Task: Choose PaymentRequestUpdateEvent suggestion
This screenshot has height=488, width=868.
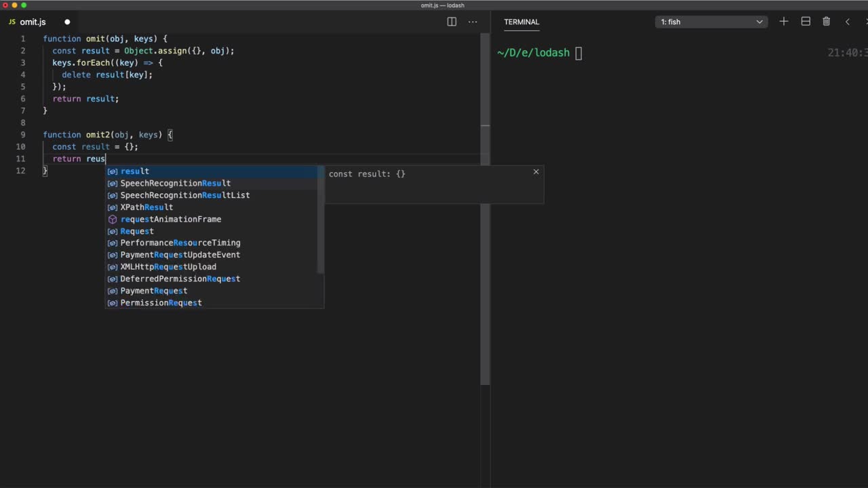Action: click(x=180, y=255)
